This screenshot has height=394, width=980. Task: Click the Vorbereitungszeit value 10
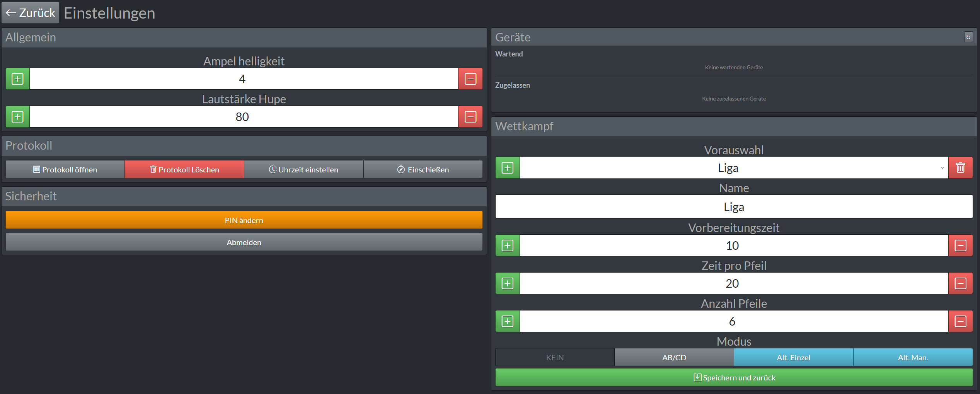pos(734,246)
